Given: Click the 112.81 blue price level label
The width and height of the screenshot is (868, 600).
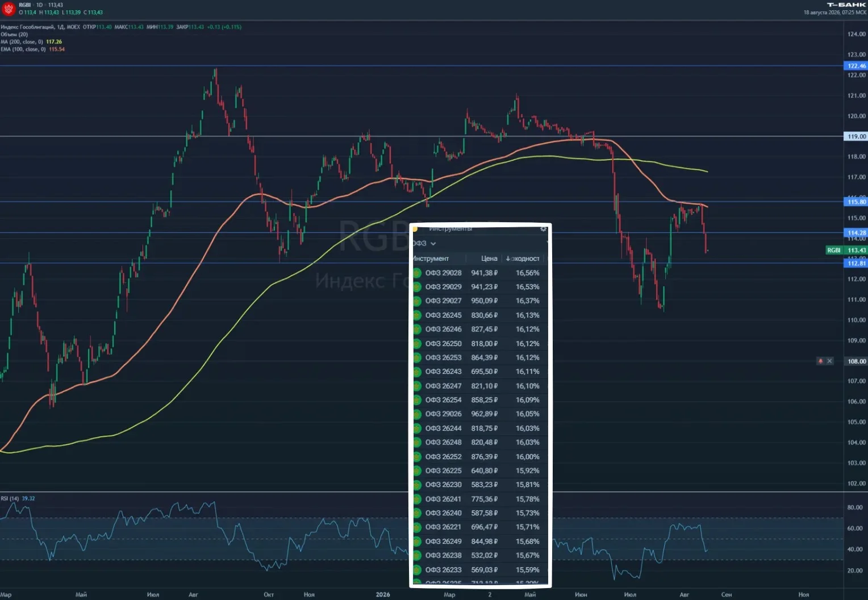Looking at the screenshot, I should 856,263.
